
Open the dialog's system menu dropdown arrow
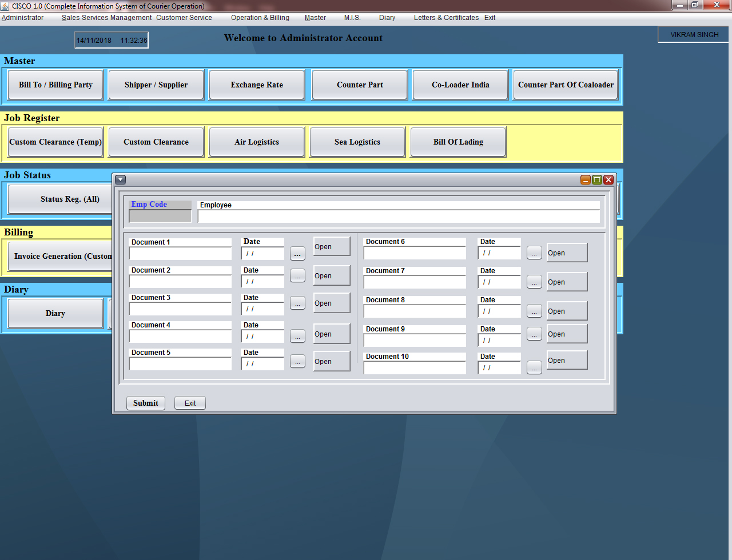(120, 180)
